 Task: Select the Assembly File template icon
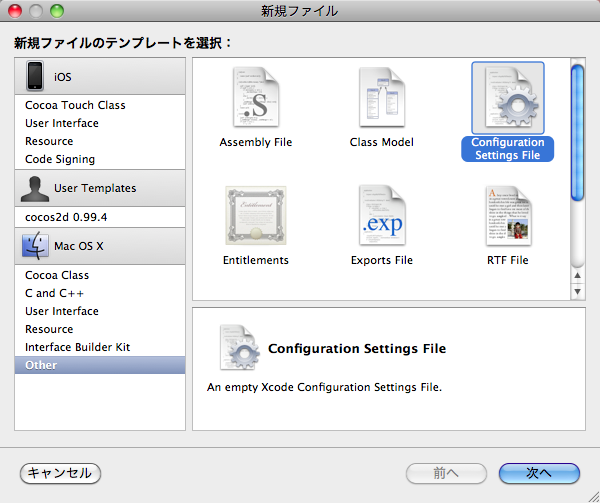click(x=256, y=98)
